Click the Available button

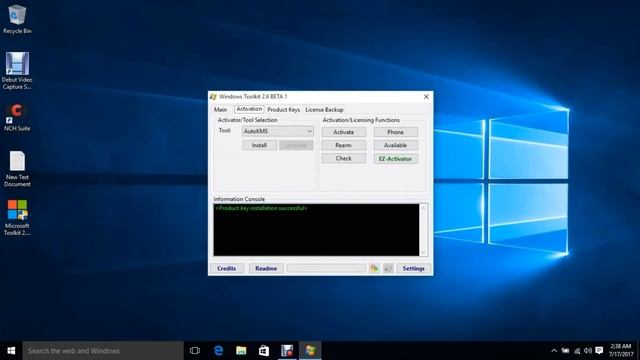(x=396, y=145)
